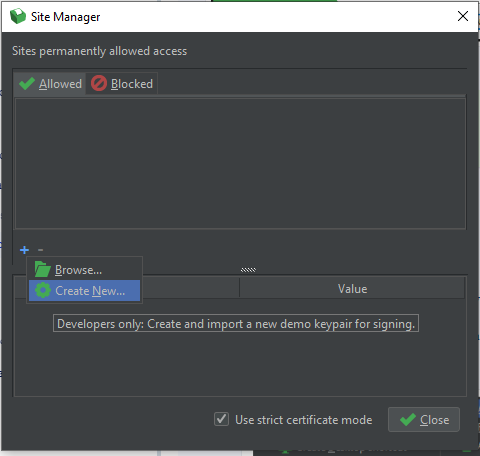
Task: Click the blue plus add-site icon
Action: click(24, 250)
